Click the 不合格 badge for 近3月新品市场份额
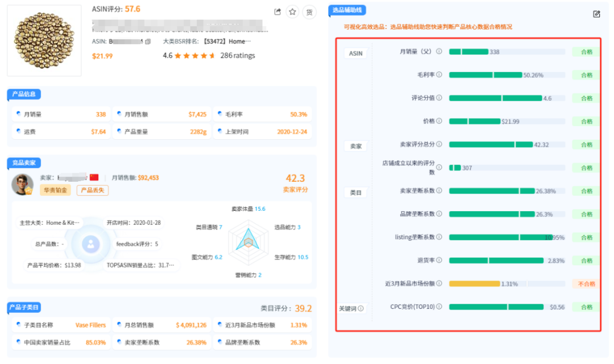Image resolution: width=614 pixels, height=364 pixels. pos(585,283)
